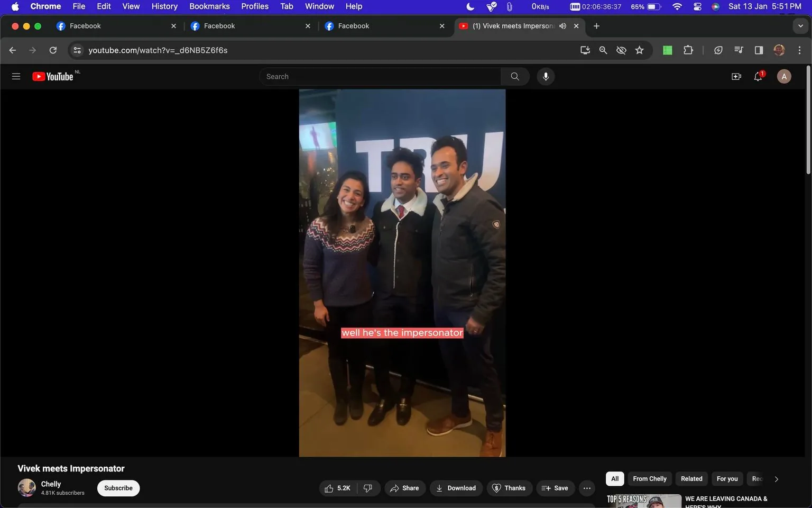Open the Chelly channel page link
This screenshot has height=508, width=812.
51,484
